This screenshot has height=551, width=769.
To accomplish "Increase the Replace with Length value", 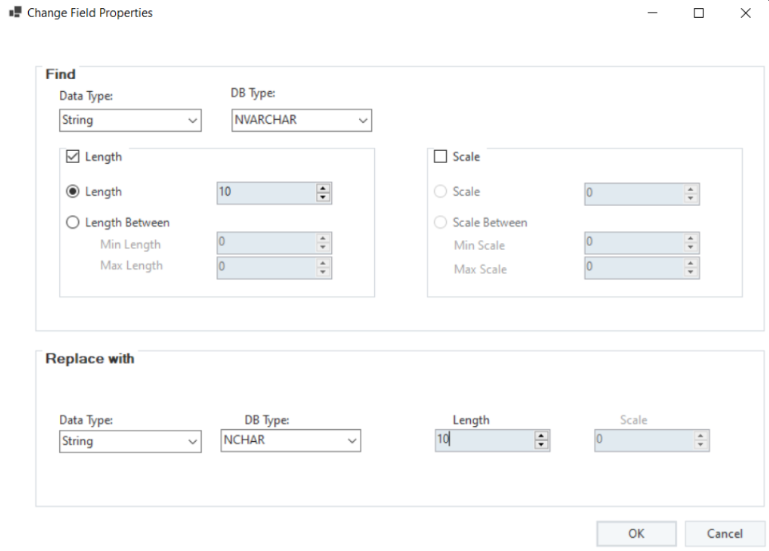I will pos(541,435).
